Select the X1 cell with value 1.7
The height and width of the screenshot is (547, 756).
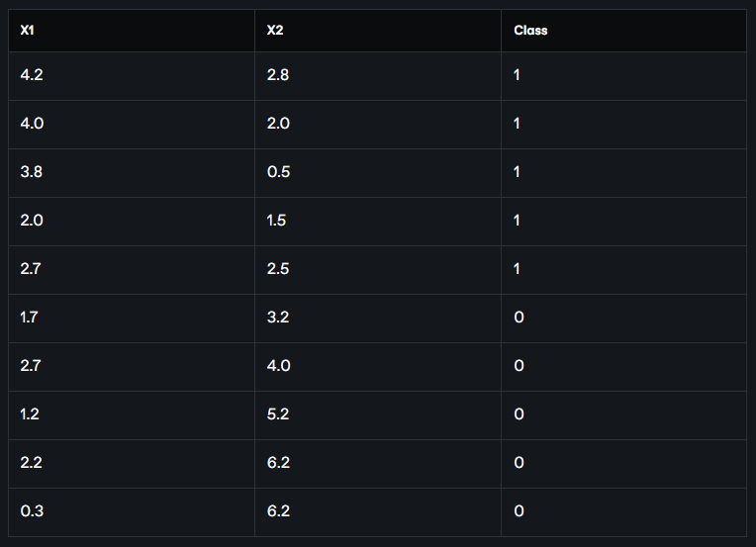(x=31, y=318)
